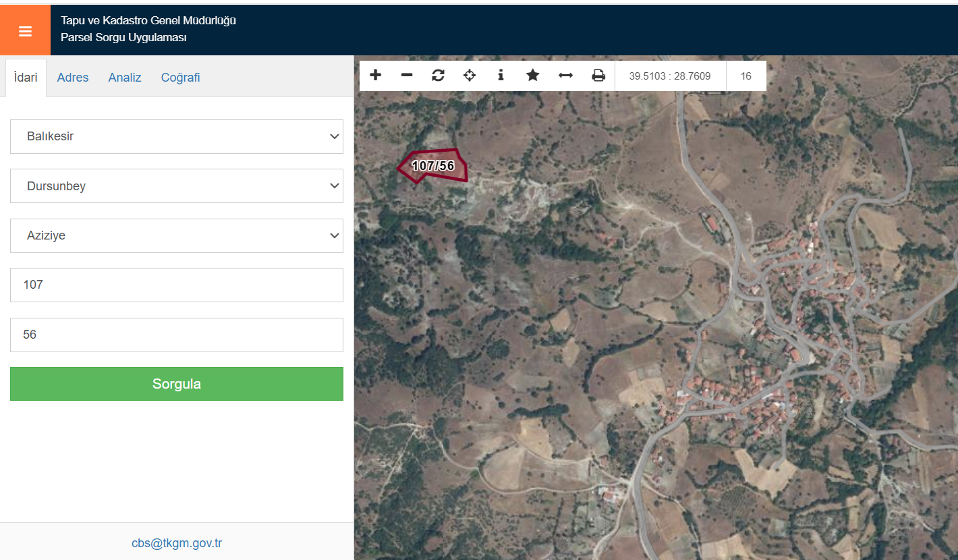This screenshot has height=560, width=958.
Task: Open the Balıkesir province dropdown
Action: point(177,136)
